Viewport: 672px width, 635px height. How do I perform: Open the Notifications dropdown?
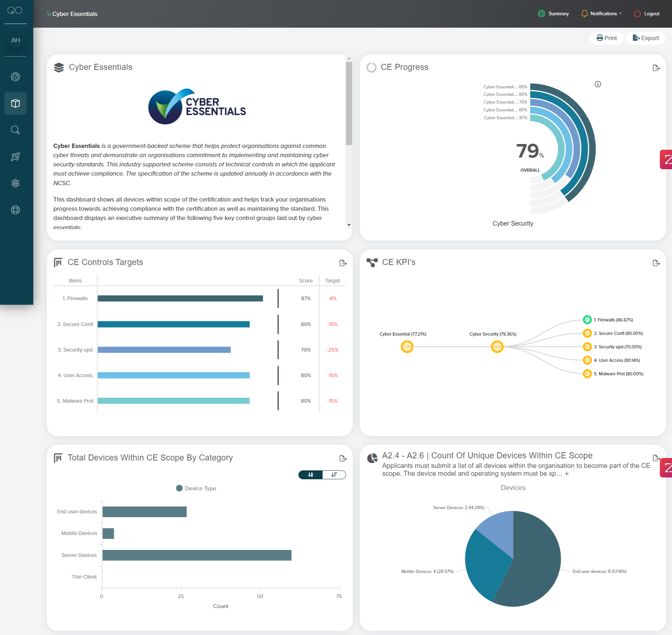[x=601, y=13]
